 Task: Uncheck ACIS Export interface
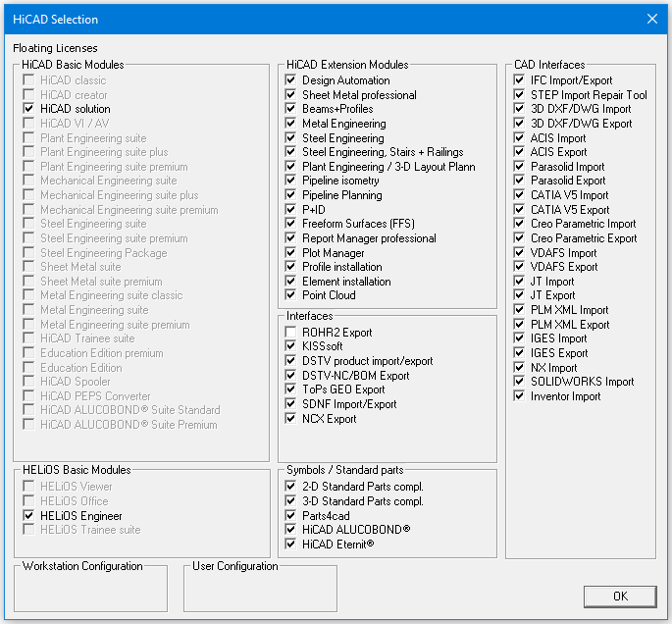point(519,152)
